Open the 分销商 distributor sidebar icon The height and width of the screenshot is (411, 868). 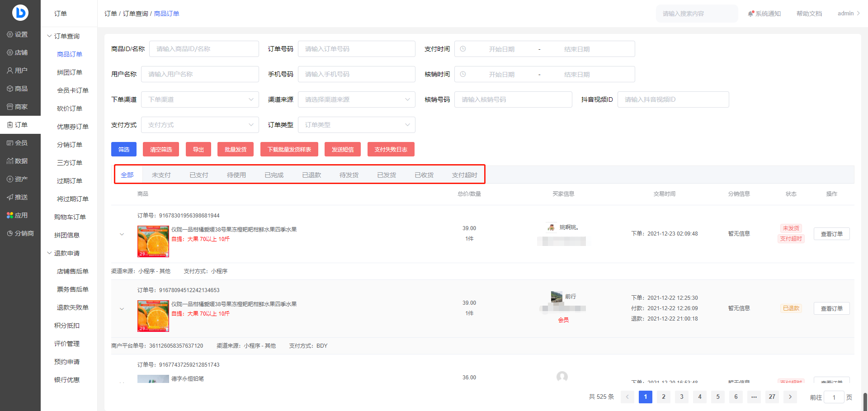(x=10, y=233)
